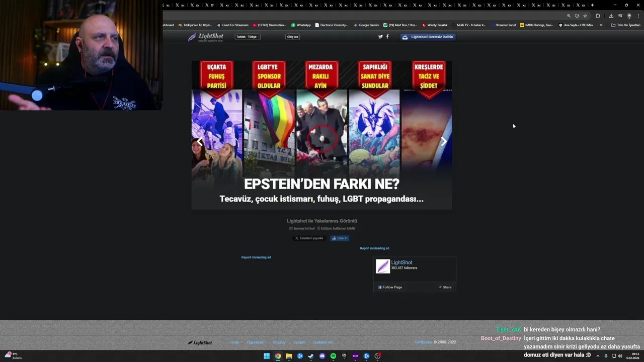
Task: Click the footer LightShot logo
Action: pyautogui.click(x=200, y=343)
